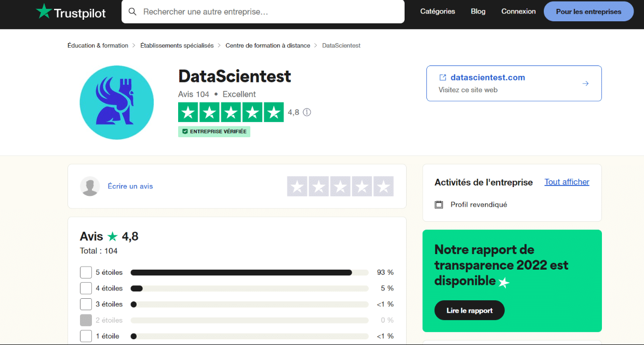This screenshot has height=345, width=644.
Task: Click the Pour les entreprises button
Action: coord(588,11)
